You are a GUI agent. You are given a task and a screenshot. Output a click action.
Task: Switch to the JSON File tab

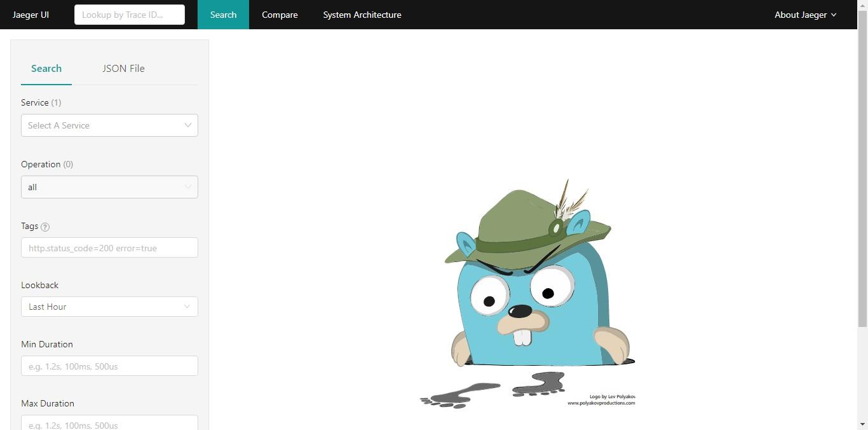tap(123, 68)
